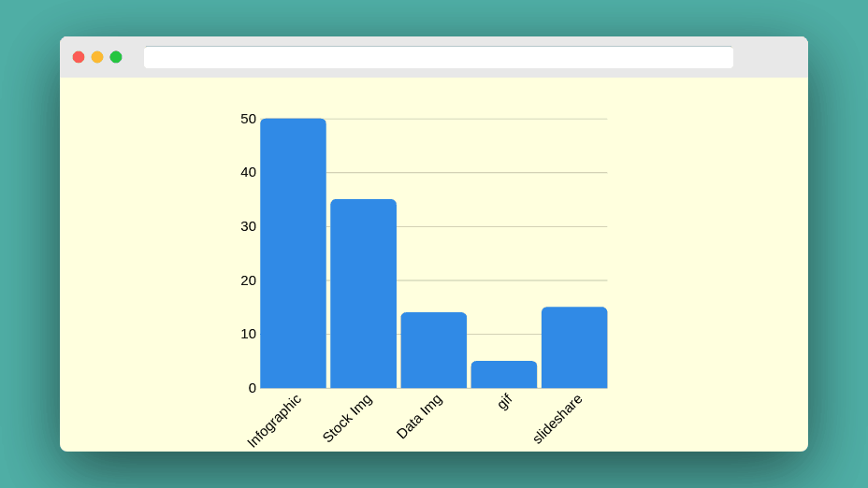The height and width of the screenshot is (488, 868).
Task: Click the red close window dot
Action: point(79,57)
